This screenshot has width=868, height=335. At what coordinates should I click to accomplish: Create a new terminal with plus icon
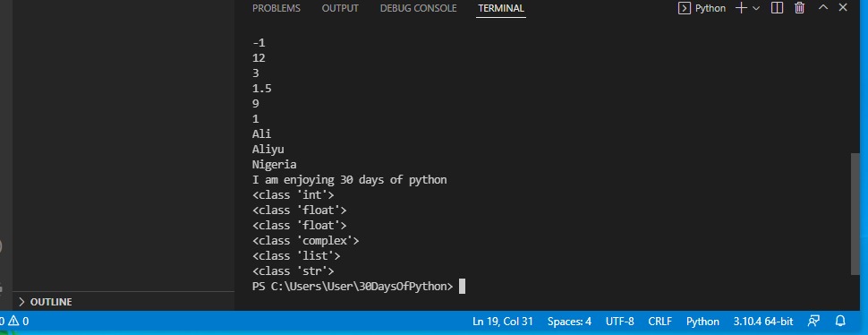tap(741, 8)
